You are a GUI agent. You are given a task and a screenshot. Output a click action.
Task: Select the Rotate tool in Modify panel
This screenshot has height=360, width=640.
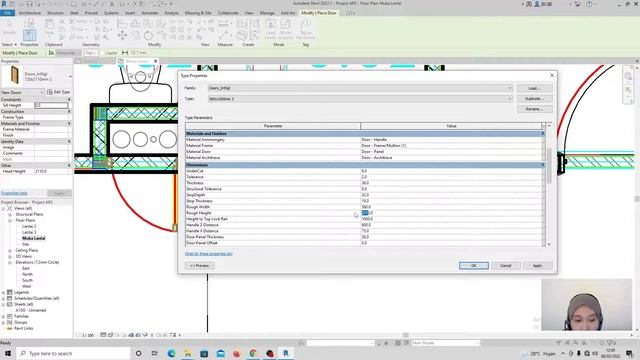(x=148, y=36)
